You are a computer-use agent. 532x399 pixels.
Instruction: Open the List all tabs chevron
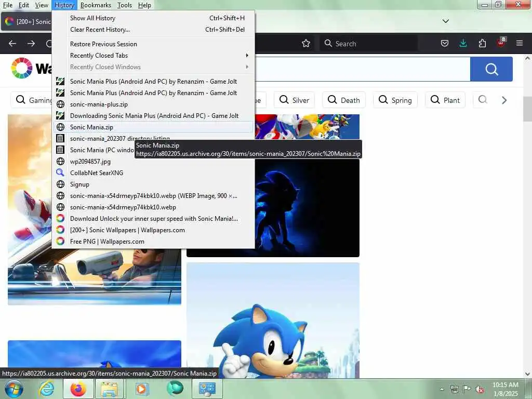pyautogui.click(x=446, y=21)
